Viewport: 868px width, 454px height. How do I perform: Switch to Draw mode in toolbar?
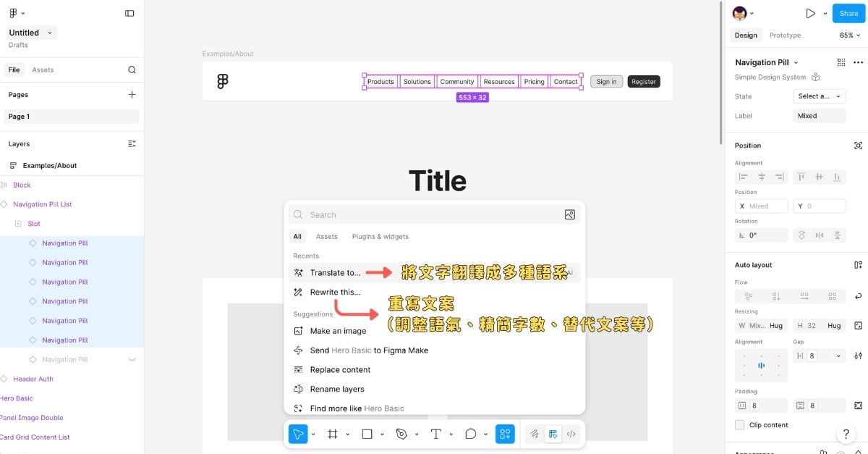[x=535, y=434]
